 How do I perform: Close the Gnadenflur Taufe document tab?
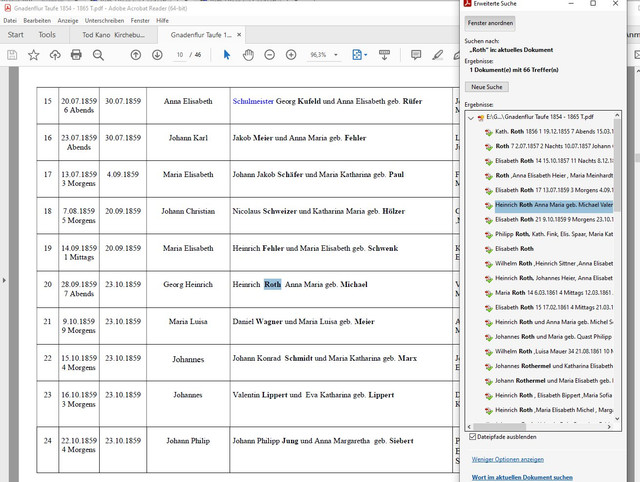239,35
